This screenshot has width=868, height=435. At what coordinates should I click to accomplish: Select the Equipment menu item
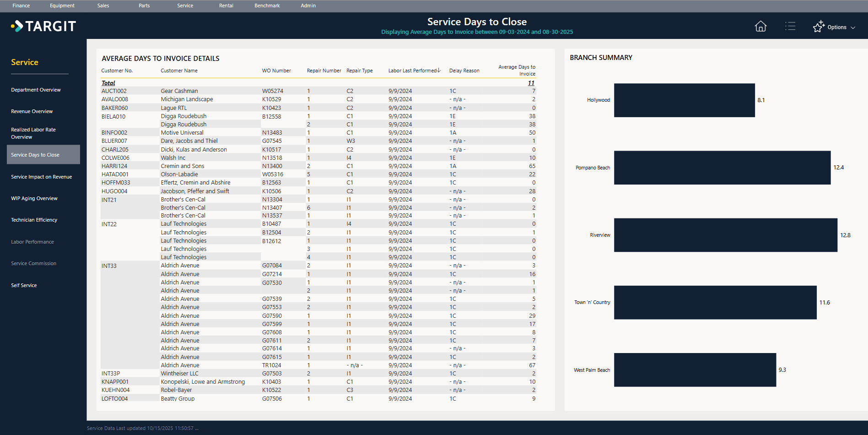[x=62, y=5]
